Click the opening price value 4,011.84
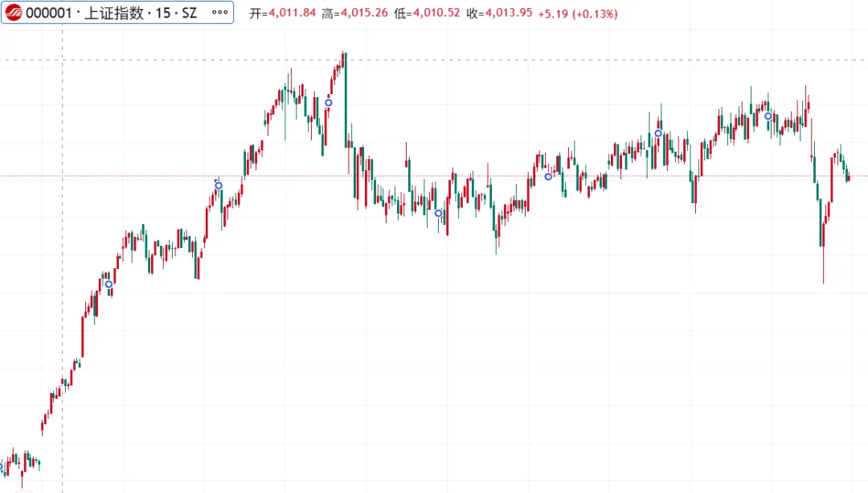Screen dimensions: 868x493 pyautogui.click(x=293, y=13)
